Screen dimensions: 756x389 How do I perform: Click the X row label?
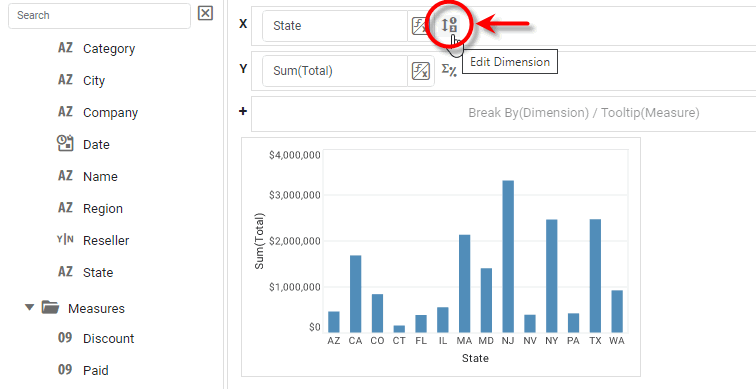(x=243, y=24)
